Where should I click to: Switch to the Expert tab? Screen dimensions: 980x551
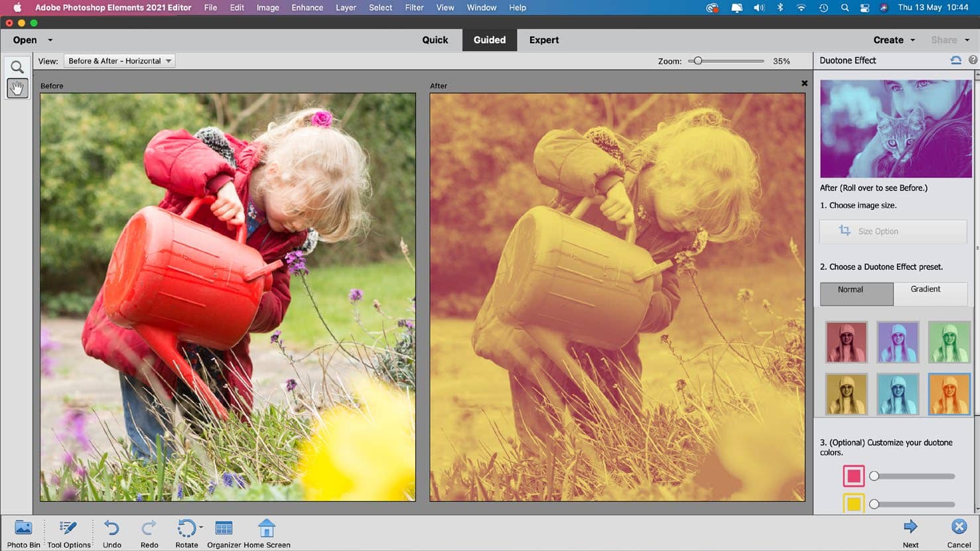[543, 40]
